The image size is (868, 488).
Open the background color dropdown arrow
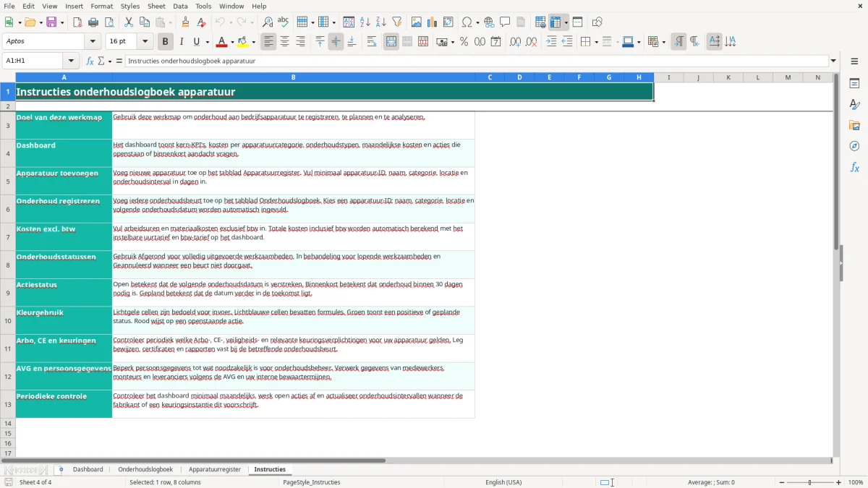click(255, 42)
